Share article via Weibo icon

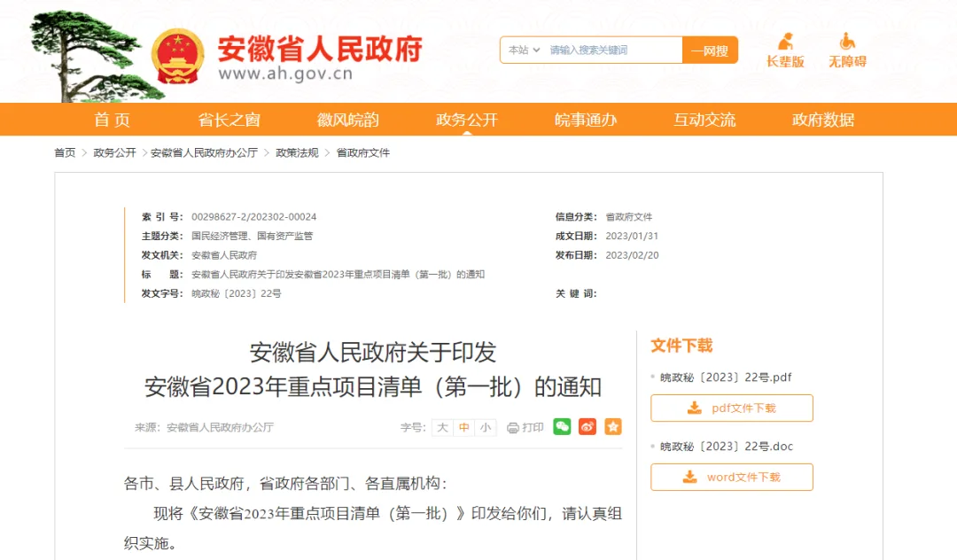(x=587, y=426)
